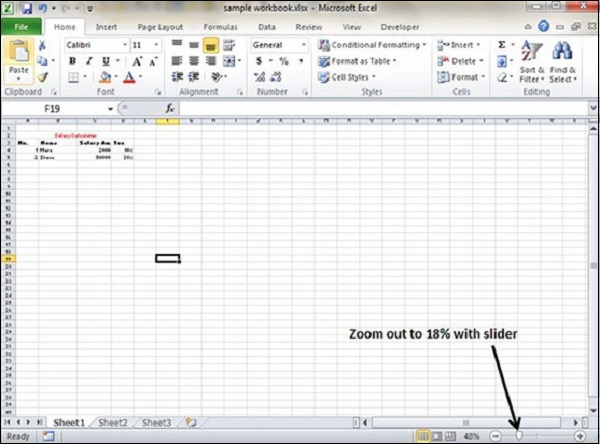The height and width of the screenshot is (444, 600).
Task: Save workbook from quick access toolbar
Action: tap(27, 8)
